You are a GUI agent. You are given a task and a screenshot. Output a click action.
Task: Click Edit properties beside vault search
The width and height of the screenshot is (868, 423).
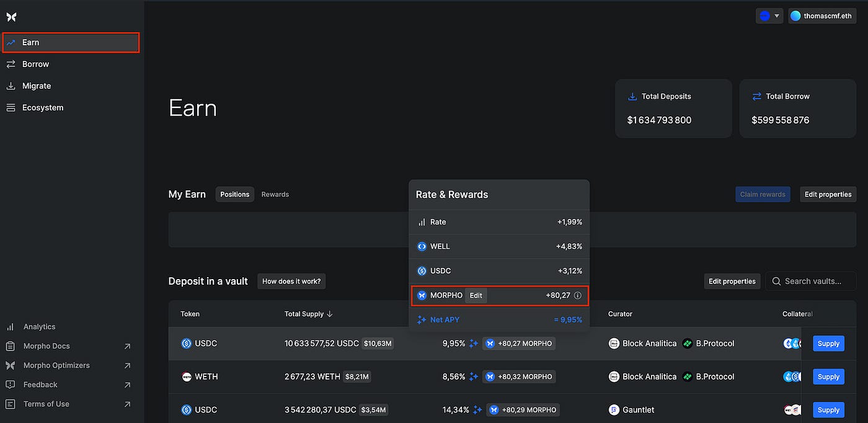[x=732, y=281]
